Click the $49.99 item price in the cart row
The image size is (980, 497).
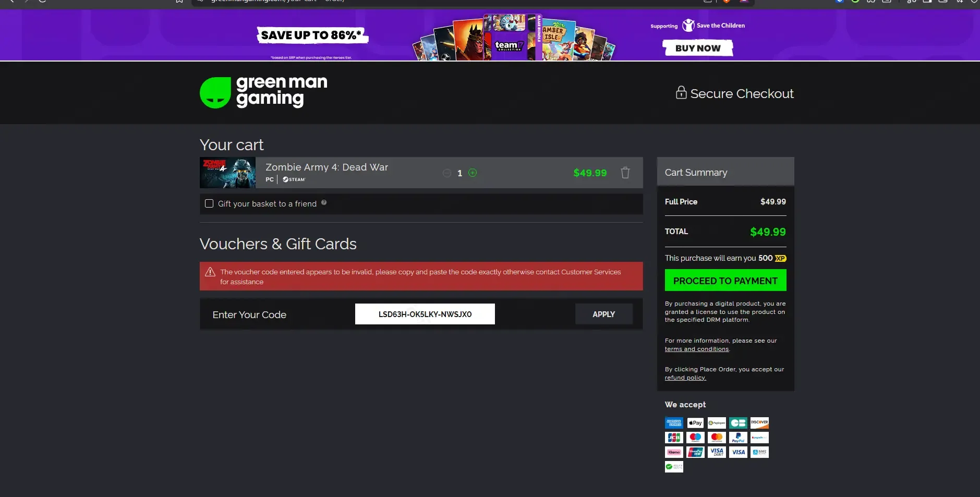pos(590,173)
